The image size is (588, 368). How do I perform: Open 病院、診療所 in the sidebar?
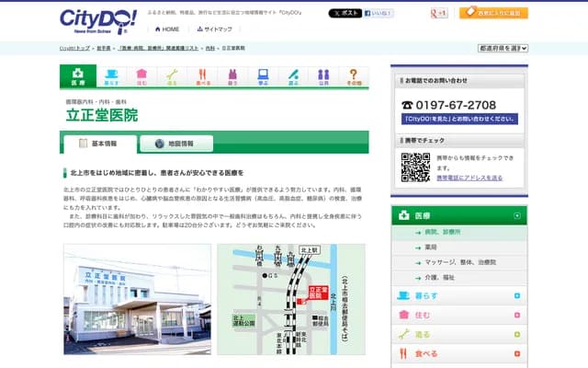[443, 232]
